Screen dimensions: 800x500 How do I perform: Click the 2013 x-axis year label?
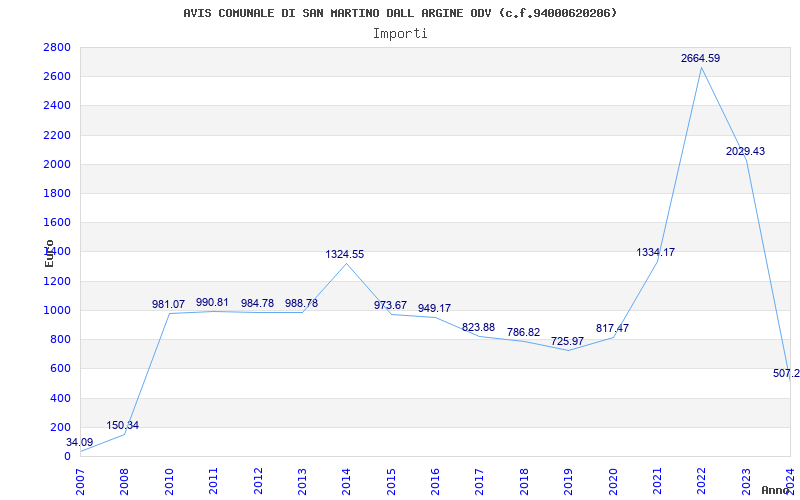303,481
